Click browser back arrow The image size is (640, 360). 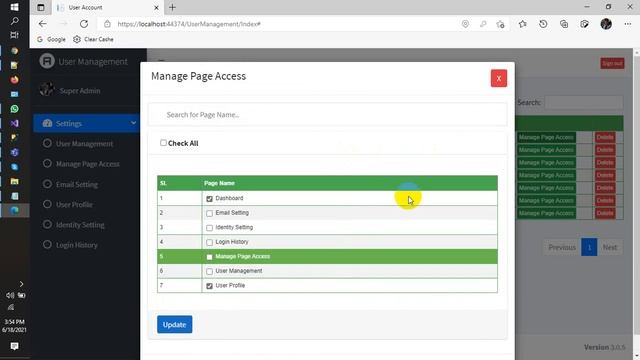pos(42,24)
